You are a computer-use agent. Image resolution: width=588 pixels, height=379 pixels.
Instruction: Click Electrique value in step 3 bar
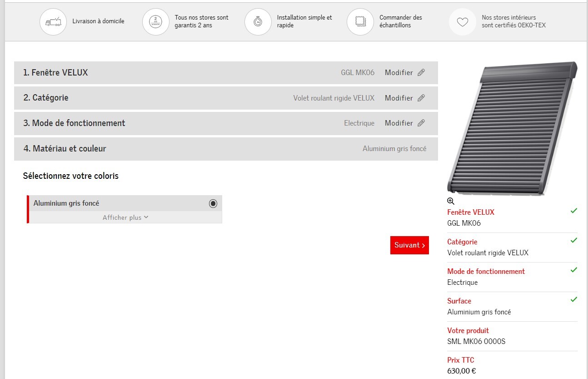[x=359, y=123]
